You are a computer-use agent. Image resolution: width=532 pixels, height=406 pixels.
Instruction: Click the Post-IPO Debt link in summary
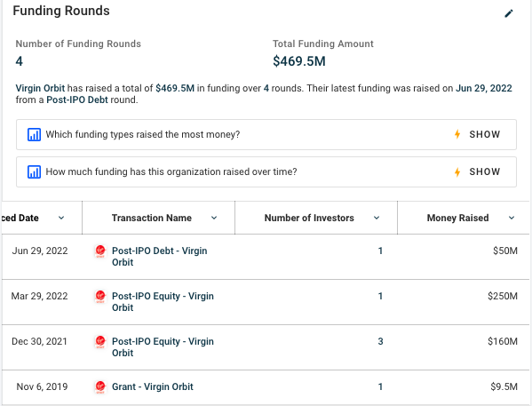(77, 100)
